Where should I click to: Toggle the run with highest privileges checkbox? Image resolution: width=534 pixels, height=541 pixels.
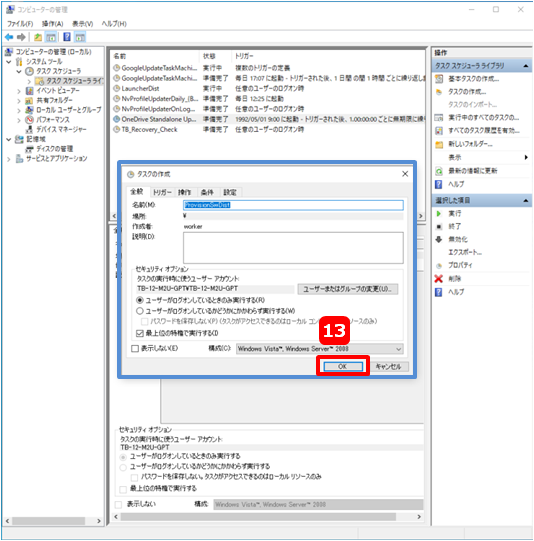[140, 333]
